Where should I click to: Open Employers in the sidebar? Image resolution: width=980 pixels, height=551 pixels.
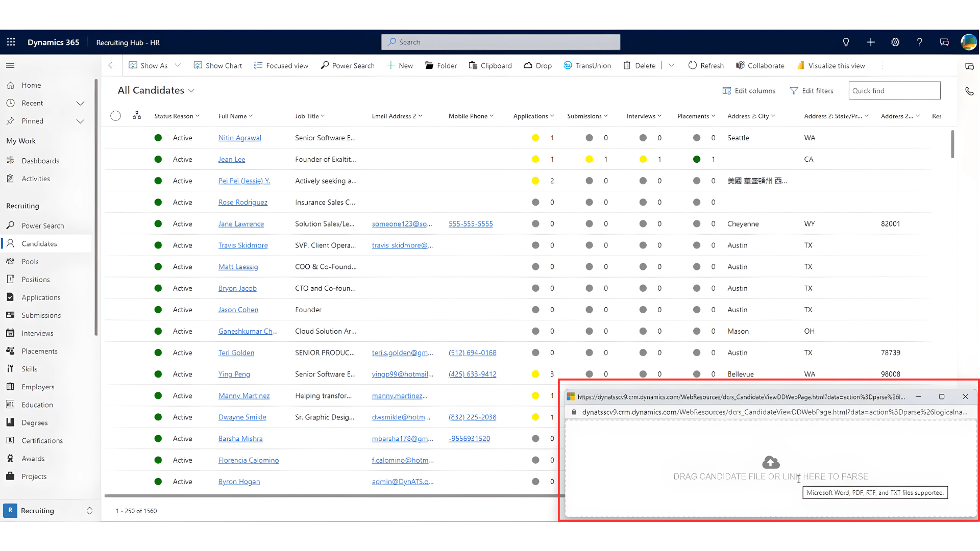38,387
